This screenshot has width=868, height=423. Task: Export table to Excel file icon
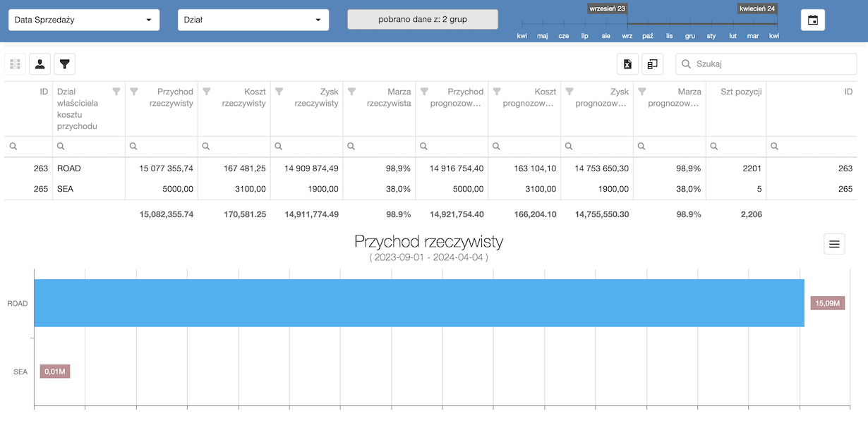tap(627, 64)
